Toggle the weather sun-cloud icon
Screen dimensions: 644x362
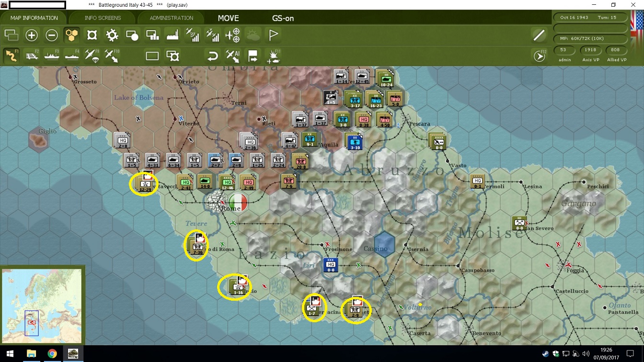[x=253, y=35]
